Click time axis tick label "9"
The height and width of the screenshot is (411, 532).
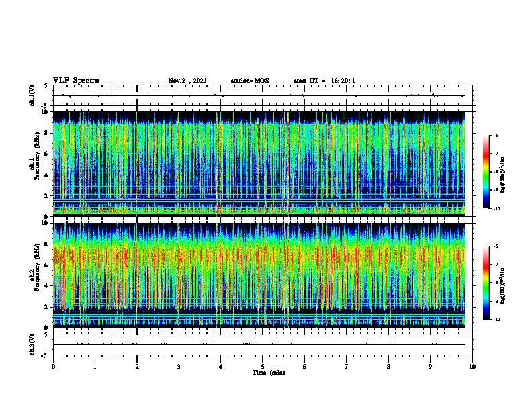(430, 367)
